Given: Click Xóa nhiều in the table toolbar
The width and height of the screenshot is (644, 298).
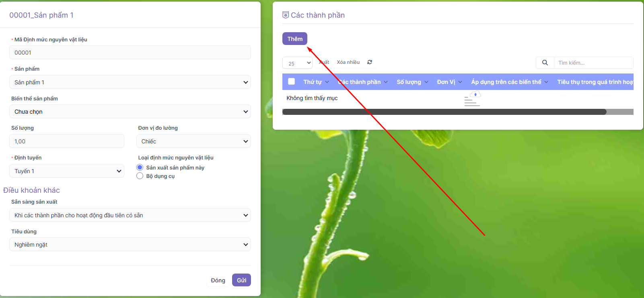Looking at the screenshot, I should pos(348,62).
